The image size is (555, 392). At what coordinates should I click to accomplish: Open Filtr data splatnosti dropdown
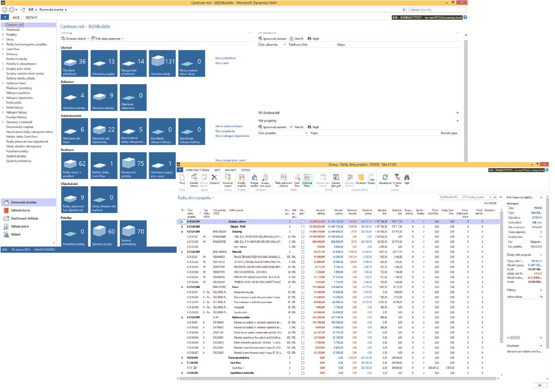[x=107, y=39]
